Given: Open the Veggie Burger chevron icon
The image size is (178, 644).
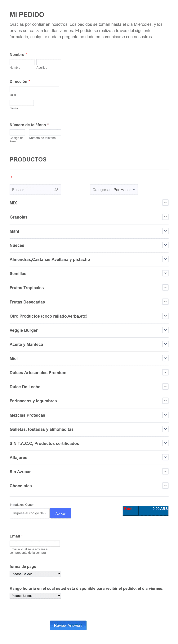Looking at the screenshot, I should [165, 330].
